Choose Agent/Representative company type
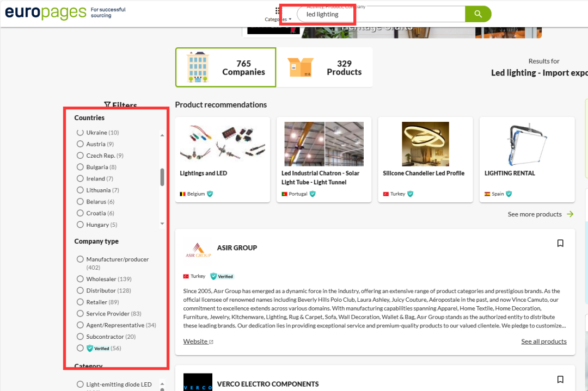588x391 pixels. click(x=80, y=325)
